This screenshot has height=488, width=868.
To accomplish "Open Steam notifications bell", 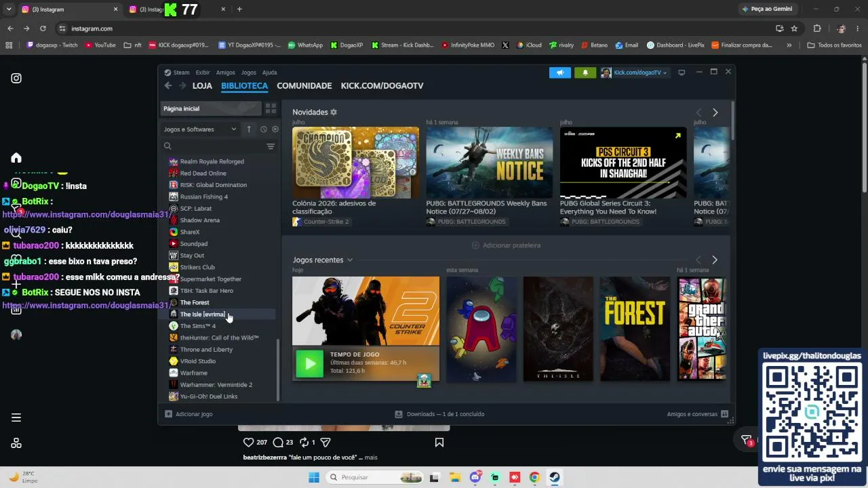I will (x=585, y=73).
